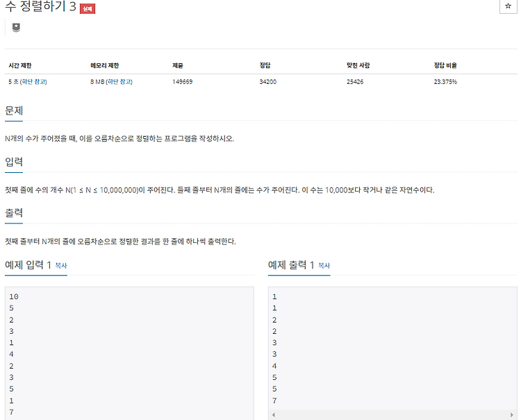
Task: Open the time limit 하단 참고 link
Action: 34,82
